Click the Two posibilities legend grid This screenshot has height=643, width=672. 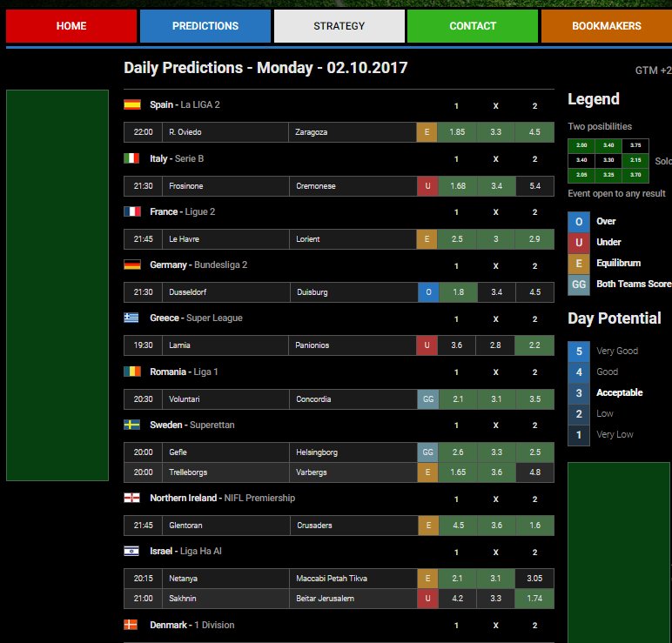(x=608, y=161)
